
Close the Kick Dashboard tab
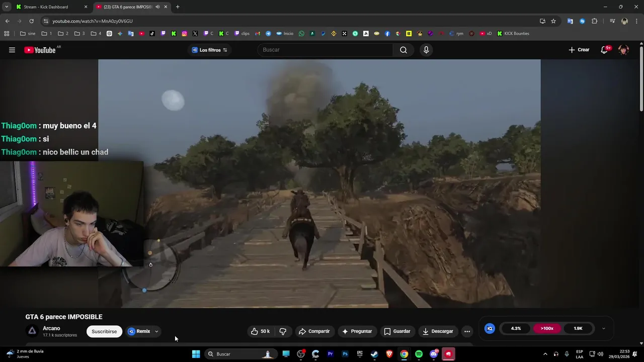86,7
